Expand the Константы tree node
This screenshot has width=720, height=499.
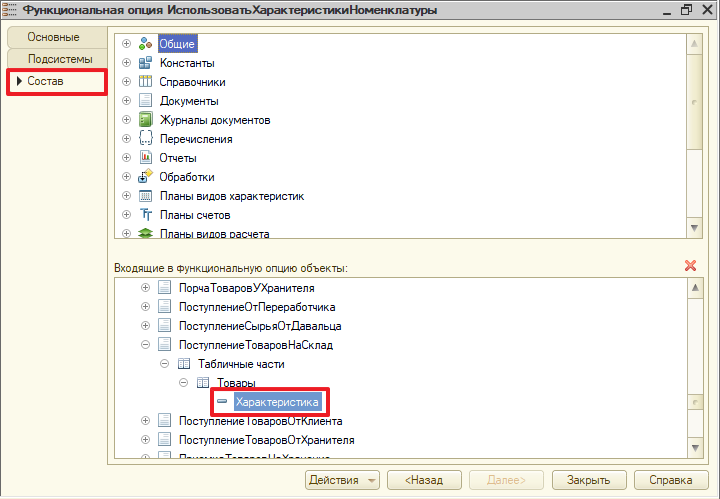tap(126, 63)
